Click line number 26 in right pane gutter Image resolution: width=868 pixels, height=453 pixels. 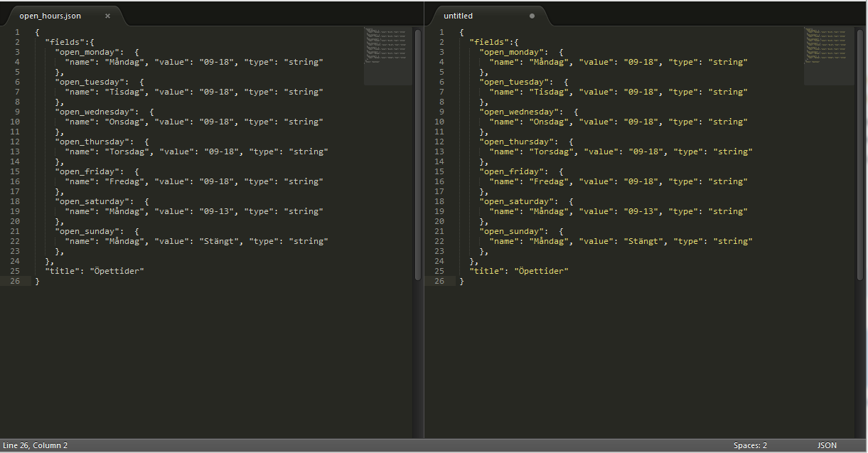tap(441, 281)
